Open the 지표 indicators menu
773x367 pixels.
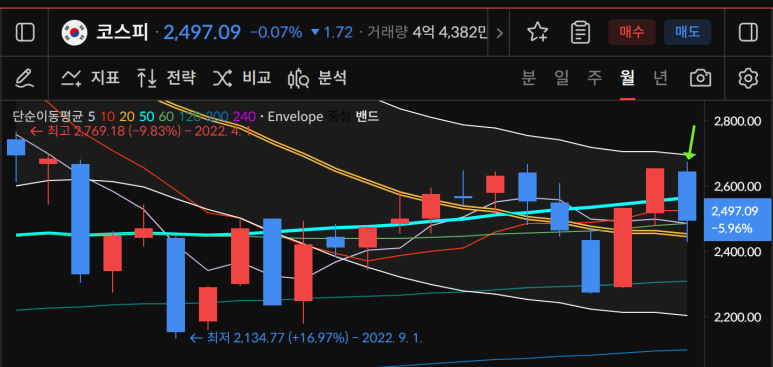point(90,78)
